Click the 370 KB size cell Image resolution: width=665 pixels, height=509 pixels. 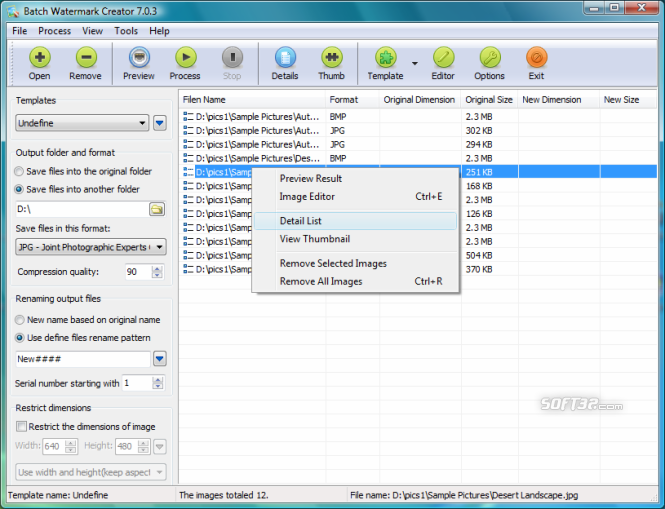point(479,269)
